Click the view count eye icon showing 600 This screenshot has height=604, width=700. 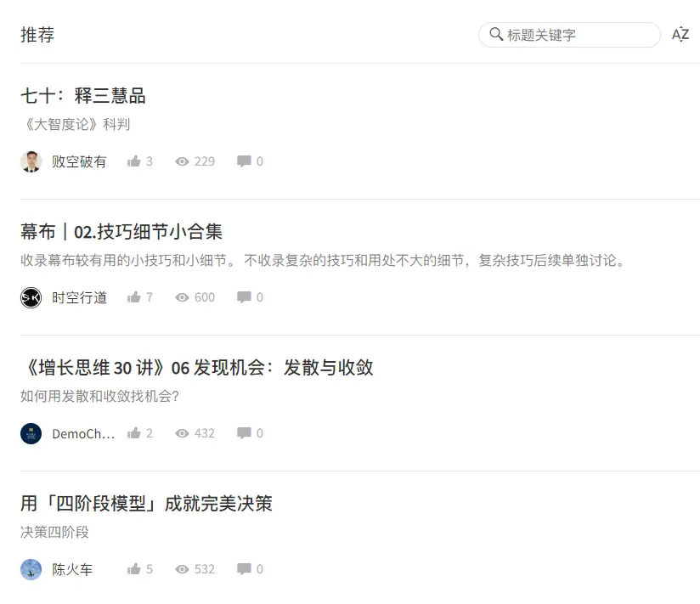[x=182, y=297]
